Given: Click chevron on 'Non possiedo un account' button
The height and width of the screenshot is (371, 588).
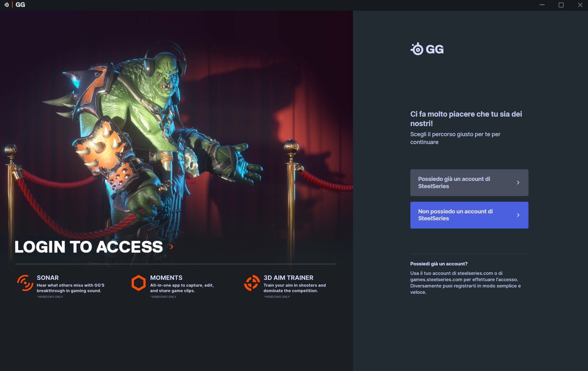Looking at the screenshot, I should pos(518,215).
